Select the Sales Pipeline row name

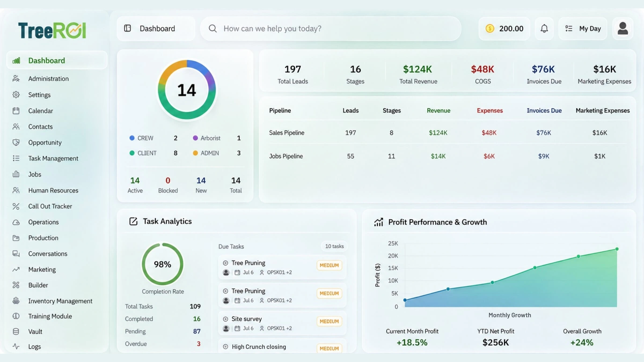(x=287, y=133)
